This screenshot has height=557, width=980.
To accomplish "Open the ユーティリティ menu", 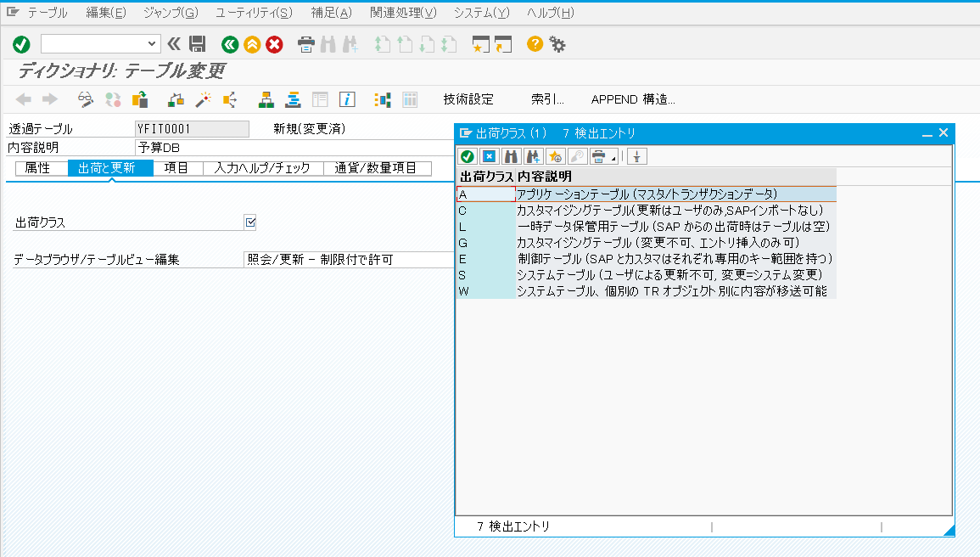I will pyautogui.click(x=253, y=13).
